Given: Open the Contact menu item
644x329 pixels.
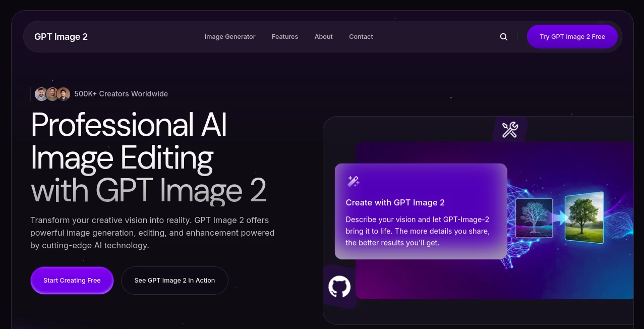Looking at the screenshot, I should coord(361,36).
